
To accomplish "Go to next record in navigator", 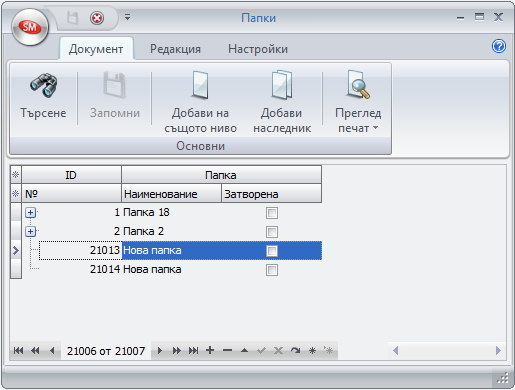I will (160, 351).
